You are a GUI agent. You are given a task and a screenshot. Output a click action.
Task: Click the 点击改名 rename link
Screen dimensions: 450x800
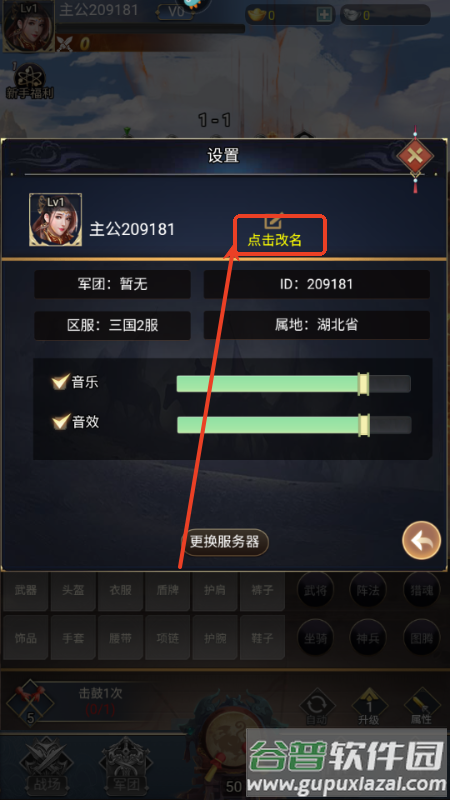point(274,240)
